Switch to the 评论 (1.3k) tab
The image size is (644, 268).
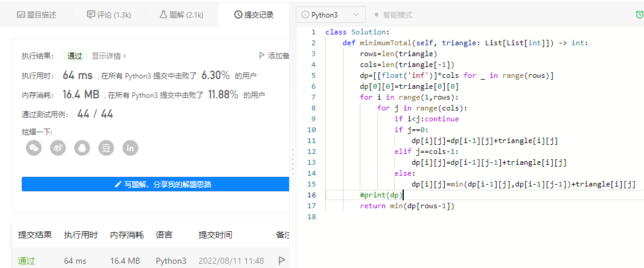[x=109, y=15]
